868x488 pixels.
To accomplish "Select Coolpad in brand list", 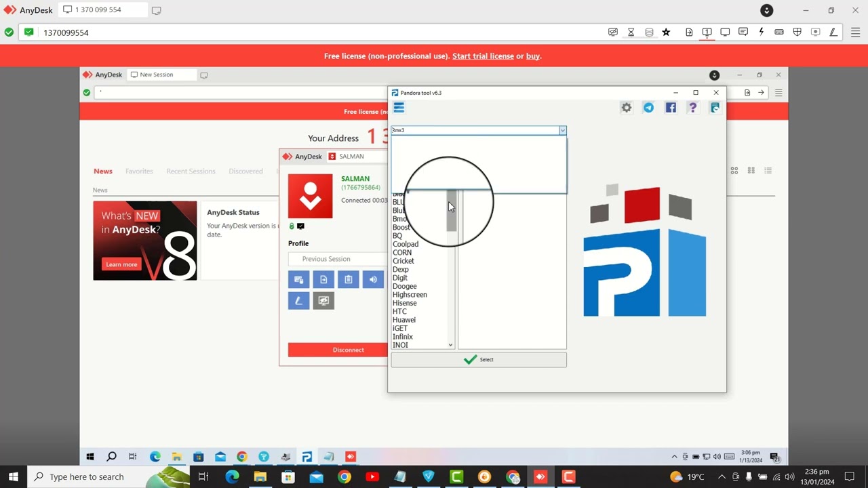I will [406, 244].
